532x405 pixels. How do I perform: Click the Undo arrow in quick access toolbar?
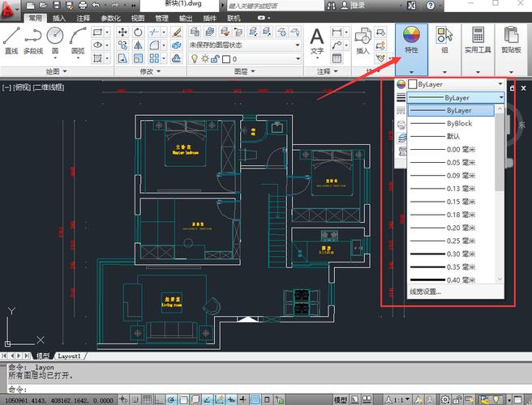(96, 6)
